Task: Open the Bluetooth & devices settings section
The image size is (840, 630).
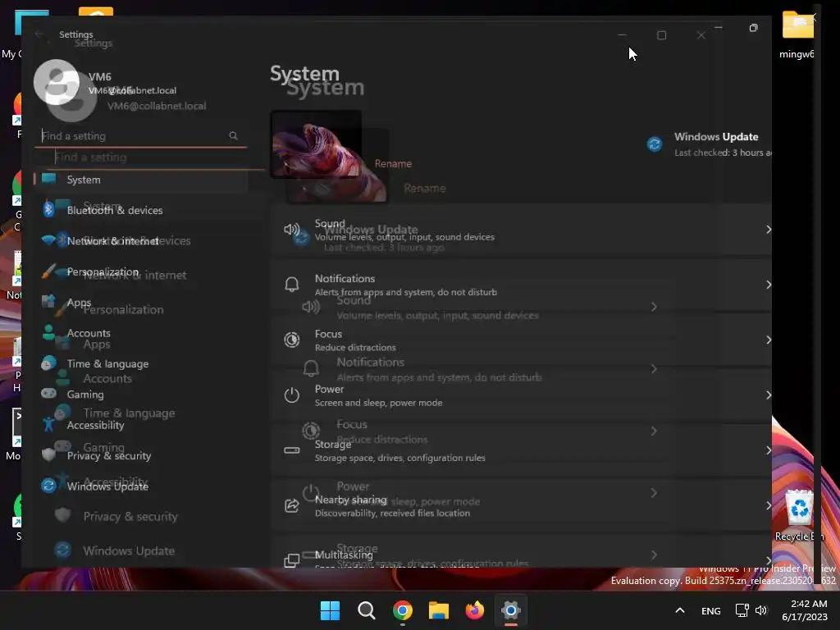Action: click(140, 210)
